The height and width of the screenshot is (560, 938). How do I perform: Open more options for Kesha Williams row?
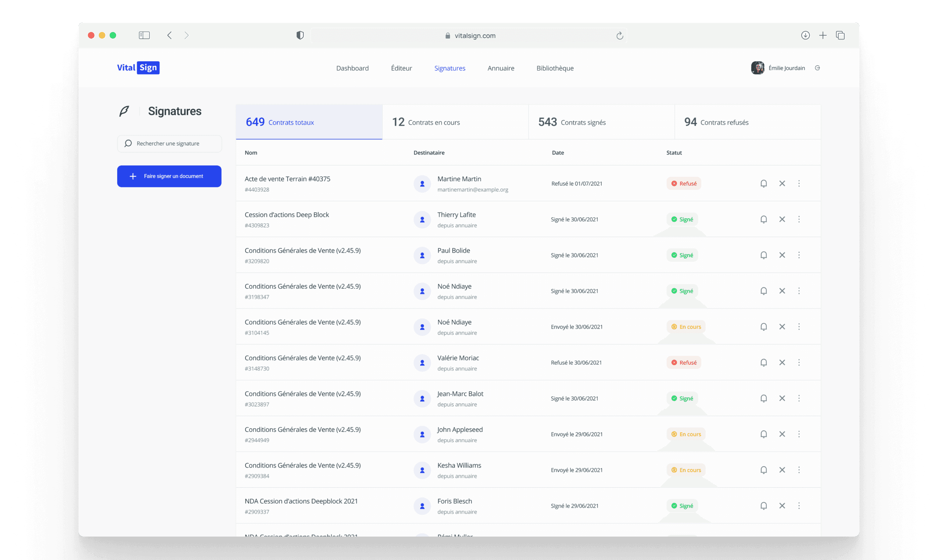(x=799, y=470)
